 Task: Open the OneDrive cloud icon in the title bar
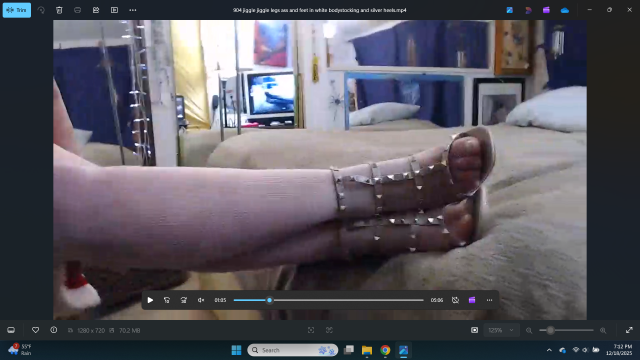[564, 10]
